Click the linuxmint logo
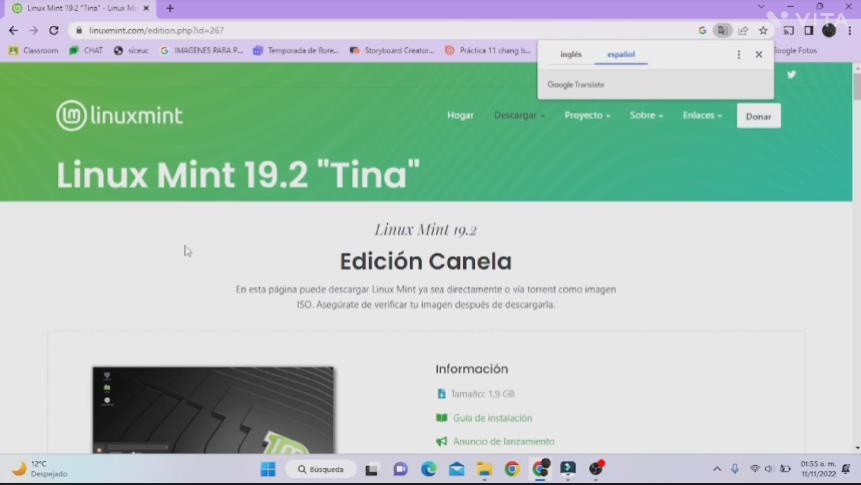Viewport: 861px width, 485px height. point(119,115)
